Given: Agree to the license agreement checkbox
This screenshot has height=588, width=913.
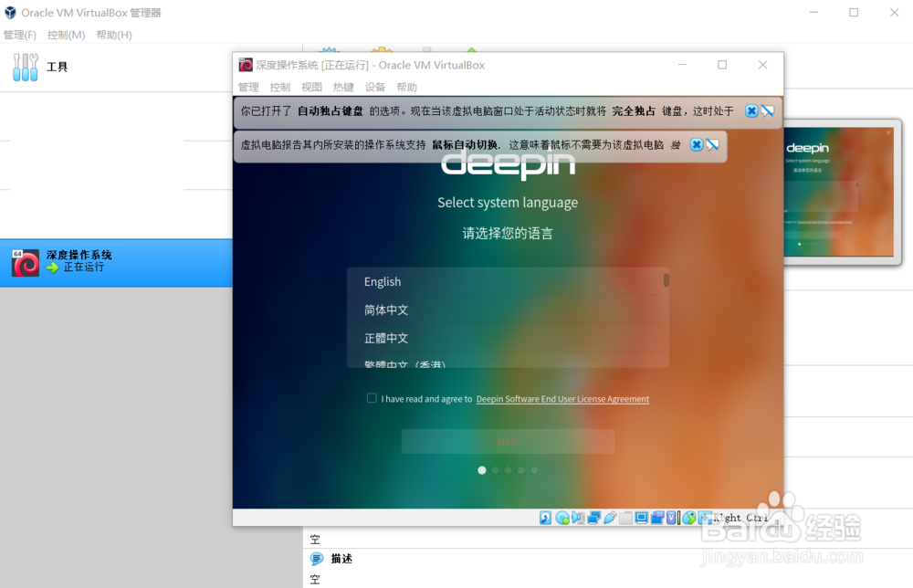Looking at the screenshot, I should pyautogui.click(x=372, y=398).
